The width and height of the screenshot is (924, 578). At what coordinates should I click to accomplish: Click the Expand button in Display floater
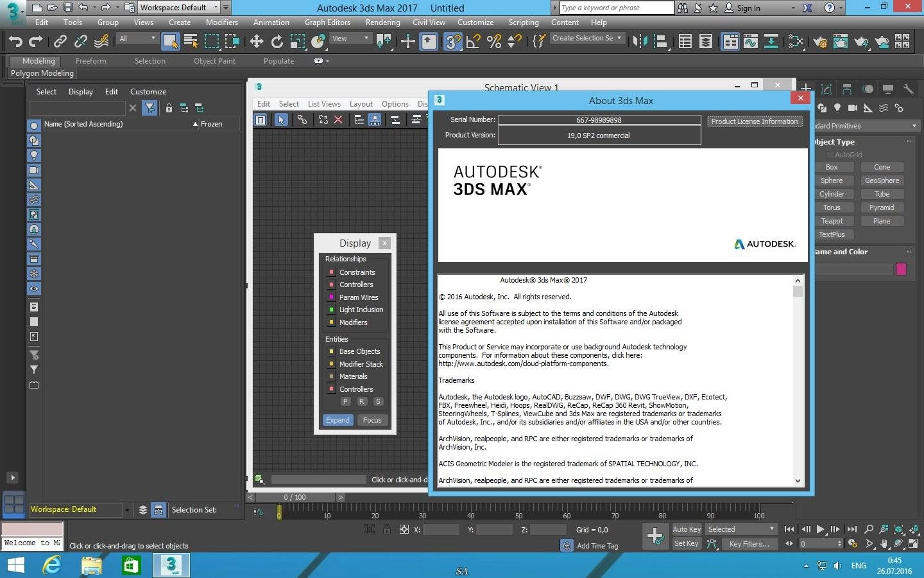(338, 420)
